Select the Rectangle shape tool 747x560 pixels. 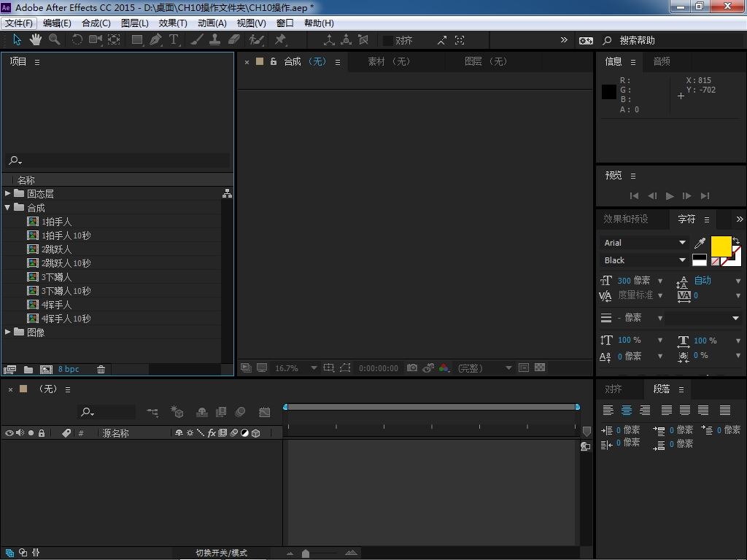tap(137, 40)
